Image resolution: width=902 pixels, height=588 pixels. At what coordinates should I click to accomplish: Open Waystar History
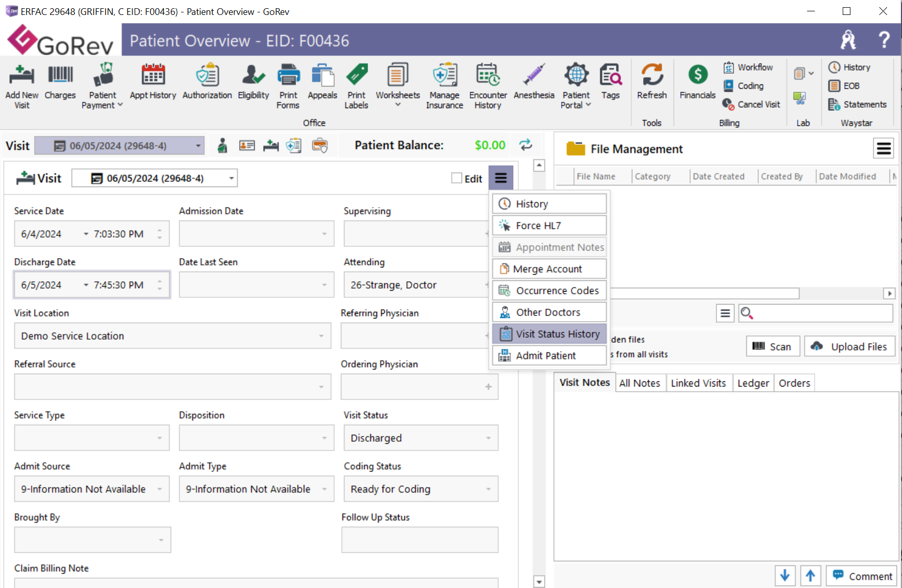click(849, 67)
